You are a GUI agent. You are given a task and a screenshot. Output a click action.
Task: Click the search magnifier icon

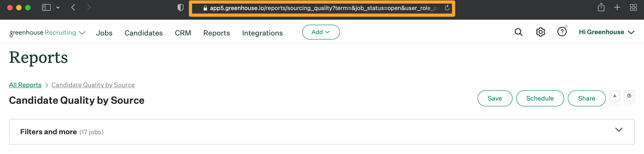point(518,32)
